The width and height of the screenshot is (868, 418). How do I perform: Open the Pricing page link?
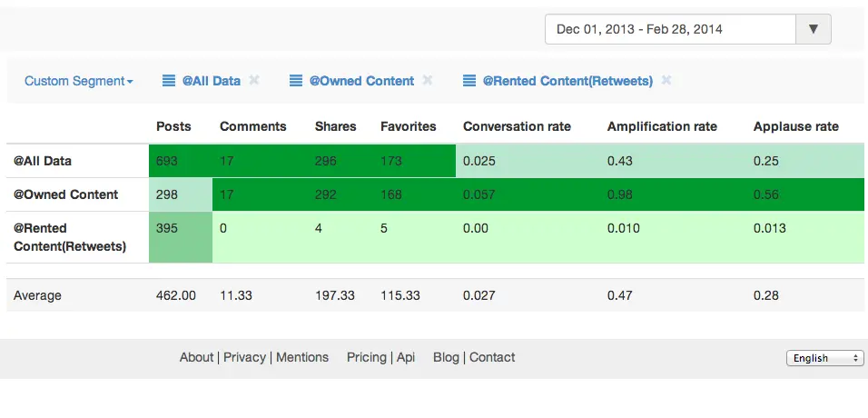(x=367, y=357)
